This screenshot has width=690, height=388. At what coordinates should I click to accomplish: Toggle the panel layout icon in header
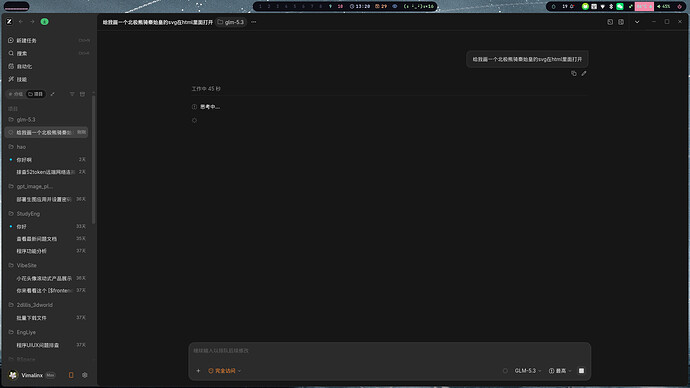(x=621, y=22)
